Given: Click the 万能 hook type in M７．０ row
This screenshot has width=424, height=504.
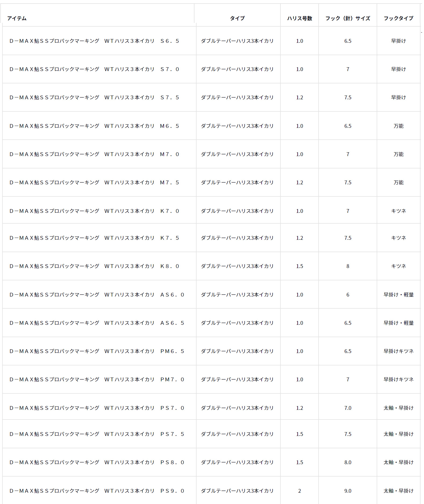Looking at the screenshot, I should point(398,154).
